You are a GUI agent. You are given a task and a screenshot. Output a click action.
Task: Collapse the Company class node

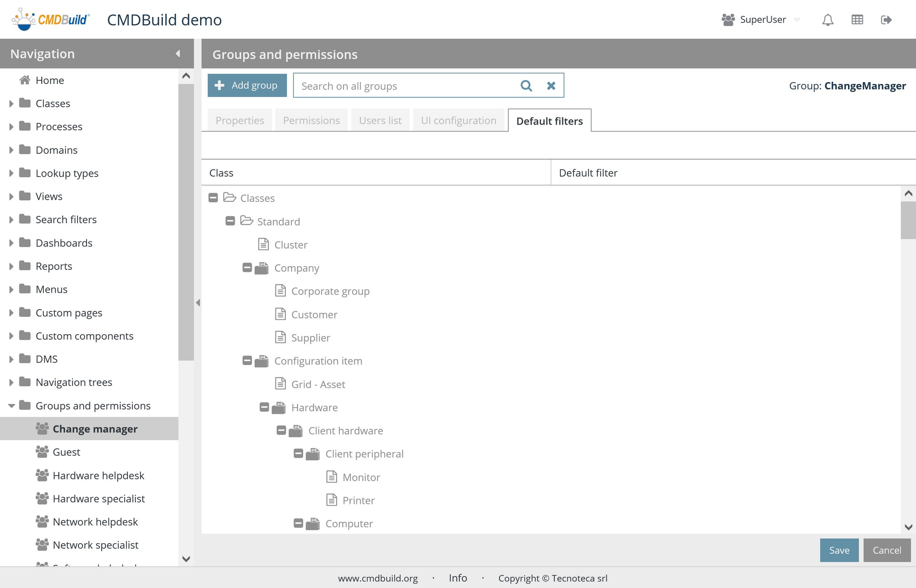[247, 268]
